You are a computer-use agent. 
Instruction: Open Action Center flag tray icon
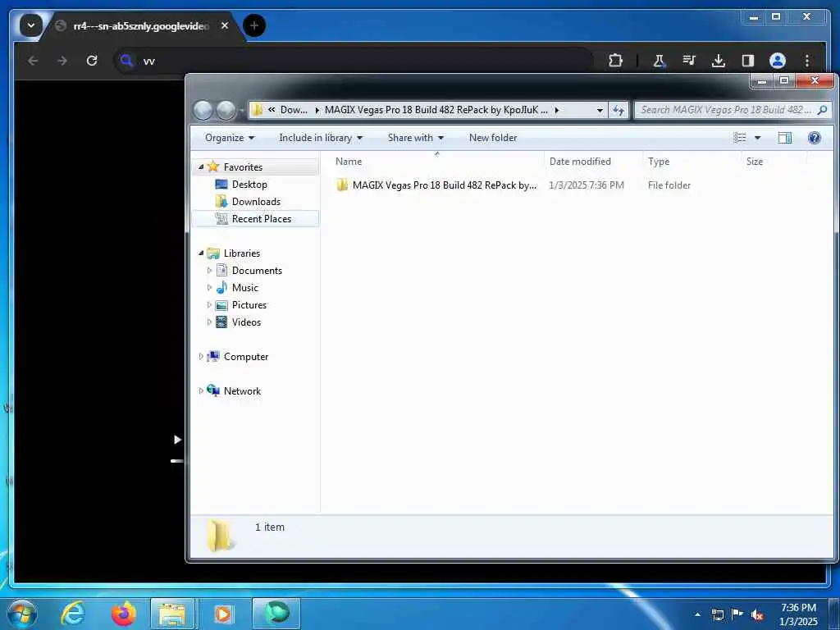737,614
